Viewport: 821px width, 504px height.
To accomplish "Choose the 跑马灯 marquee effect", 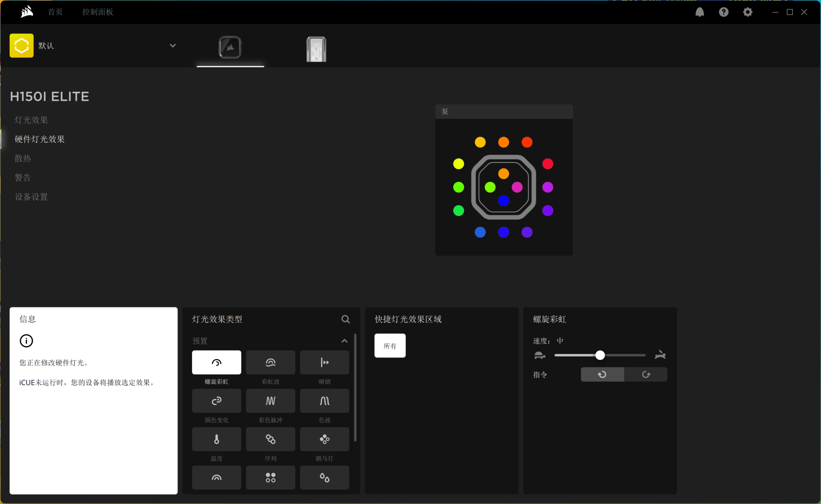I will pyautogui.click(x=324, y=439).
